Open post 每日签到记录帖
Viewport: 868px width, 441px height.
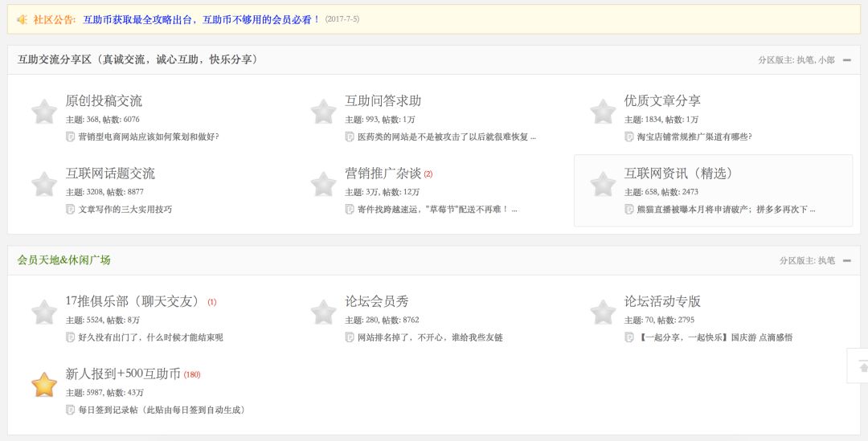tap(161, 410)
